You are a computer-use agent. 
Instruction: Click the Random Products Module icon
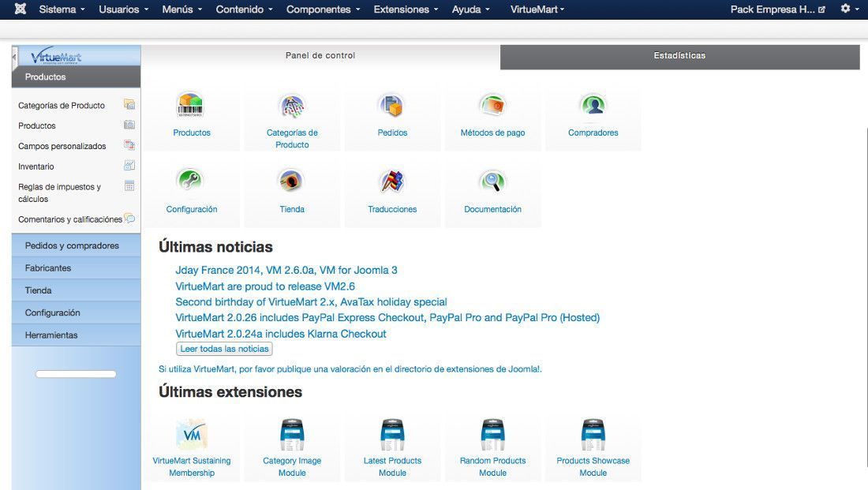(492, 435)
